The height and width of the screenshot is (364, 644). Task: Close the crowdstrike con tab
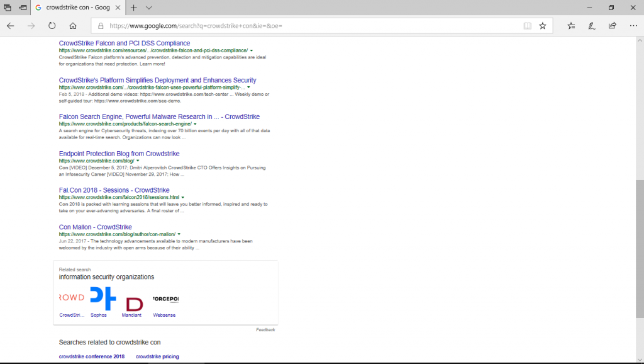[118, 8]
